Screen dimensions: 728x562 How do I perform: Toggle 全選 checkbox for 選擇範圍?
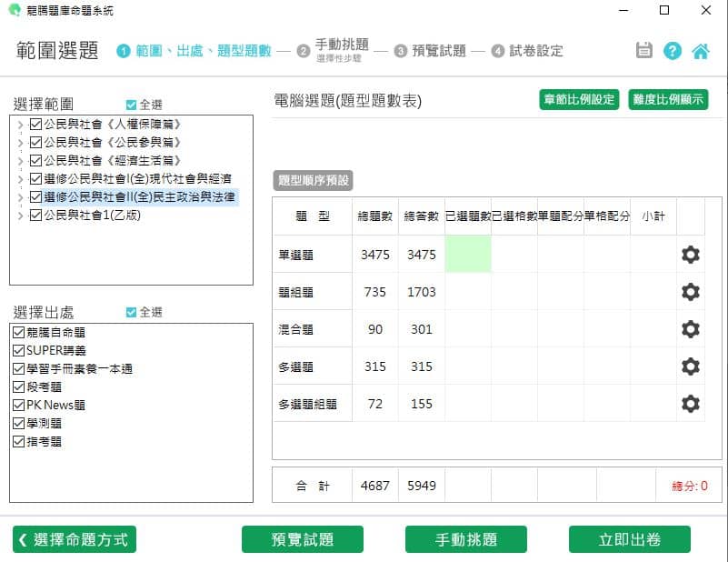(x=131, y=105)
